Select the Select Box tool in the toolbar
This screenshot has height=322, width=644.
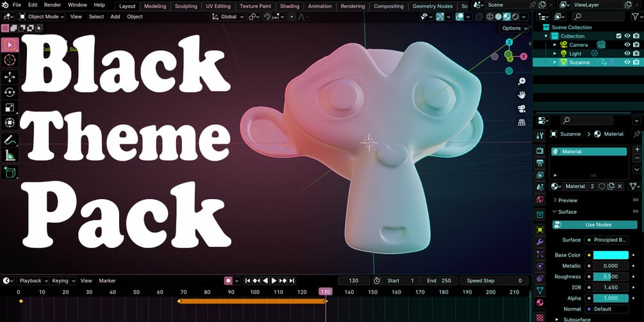coord(10,45)
